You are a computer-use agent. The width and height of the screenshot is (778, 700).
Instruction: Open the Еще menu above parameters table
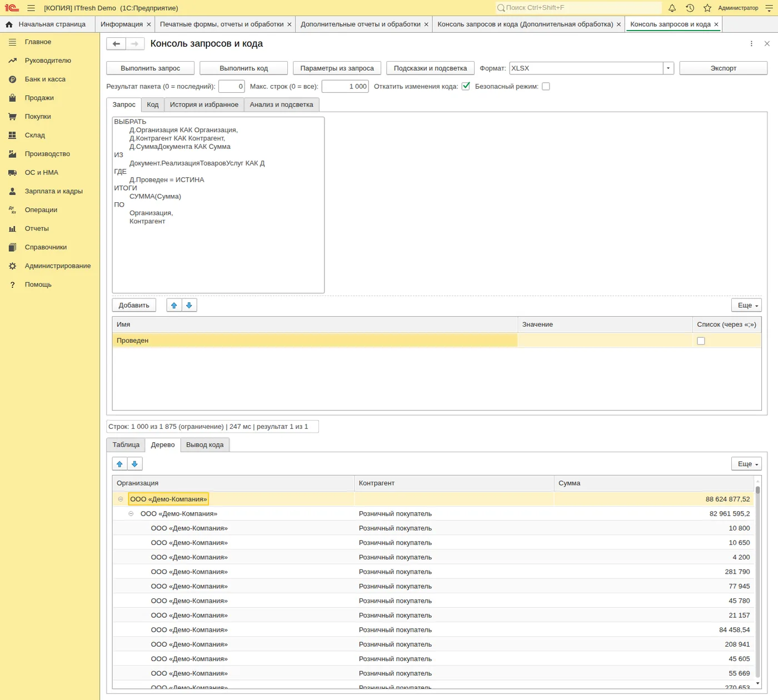tap(747, 306)
